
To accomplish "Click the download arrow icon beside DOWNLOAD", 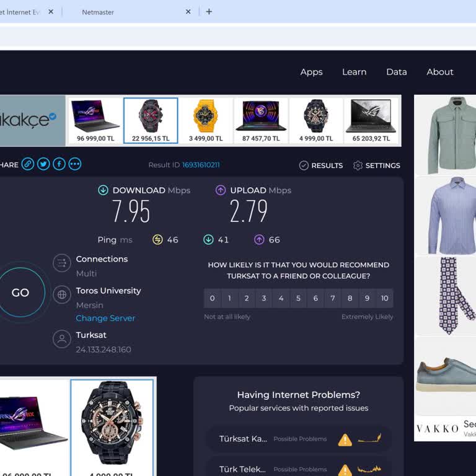I will (104, 190).
